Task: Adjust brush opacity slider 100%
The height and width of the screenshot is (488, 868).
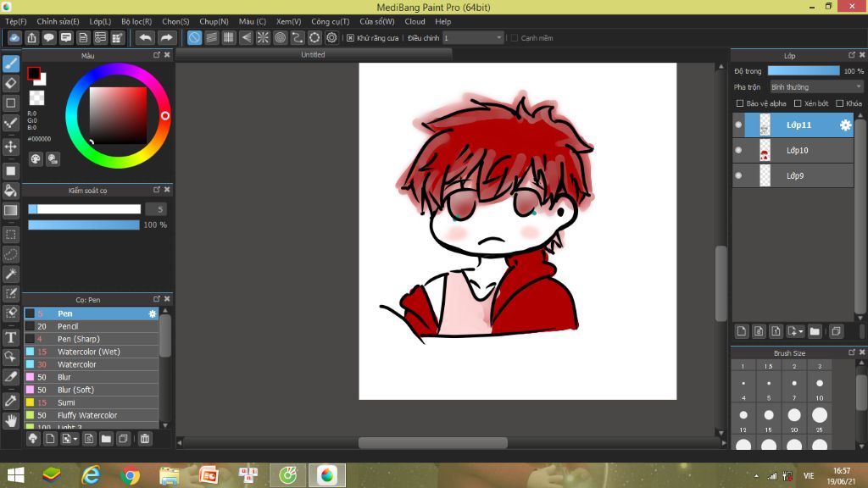Action: coord(84,225)
